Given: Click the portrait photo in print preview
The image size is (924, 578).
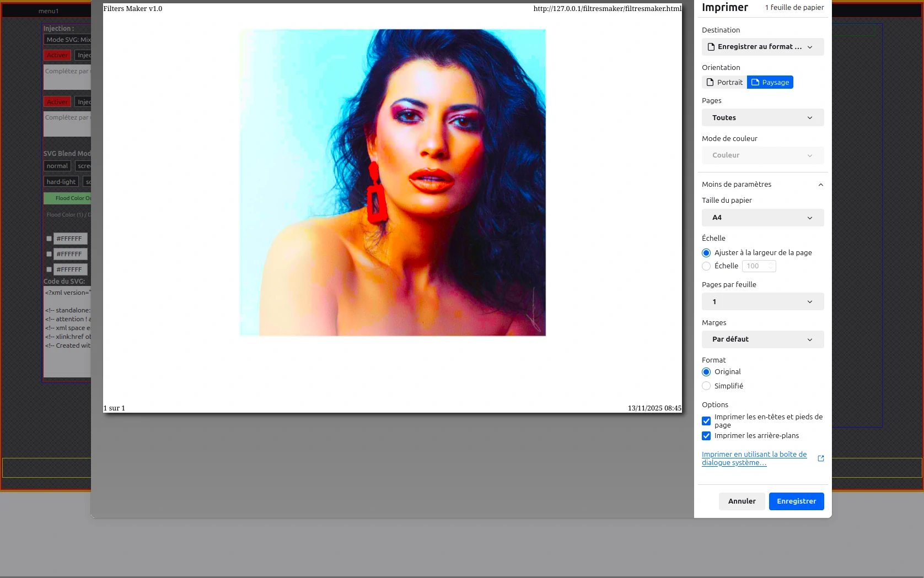Looking at the screenshot, I should (x=393, y=182).
